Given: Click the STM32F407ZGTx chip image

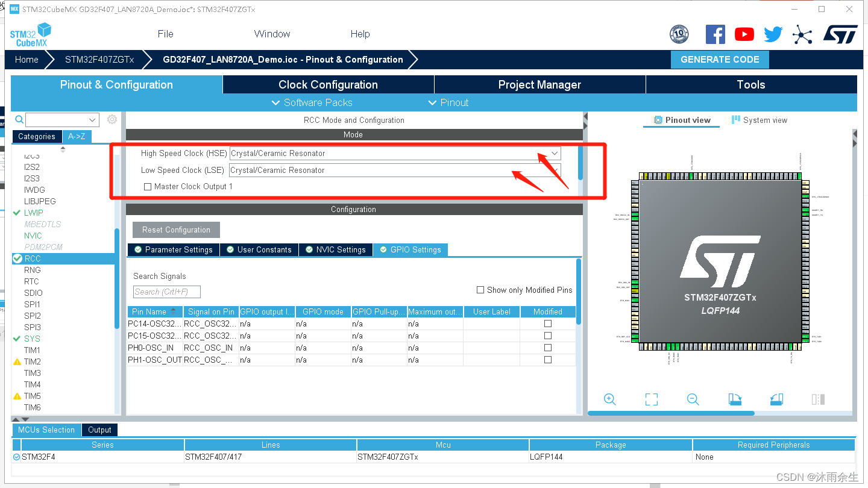Looking at the screenshot, I should coord(720,261).
